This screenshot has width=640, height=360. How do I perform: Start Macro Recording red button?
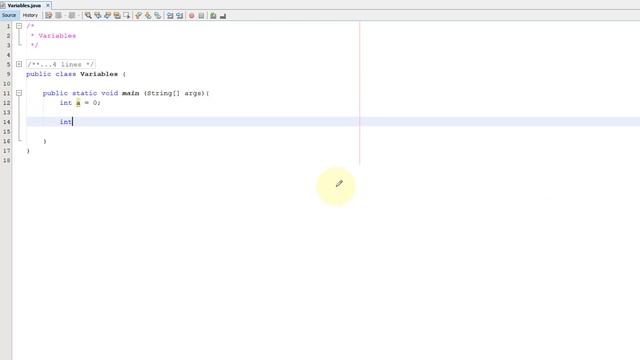191,16
